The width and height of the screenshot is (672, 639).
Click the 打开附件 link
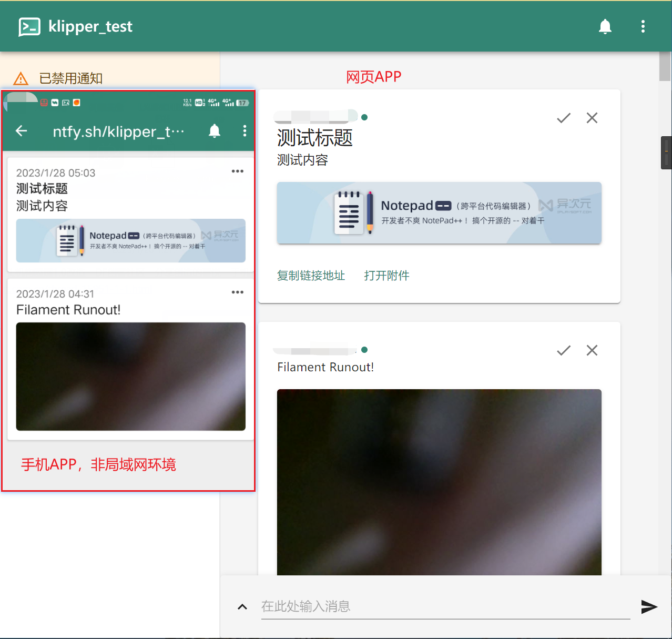click(x=386, y=276)
